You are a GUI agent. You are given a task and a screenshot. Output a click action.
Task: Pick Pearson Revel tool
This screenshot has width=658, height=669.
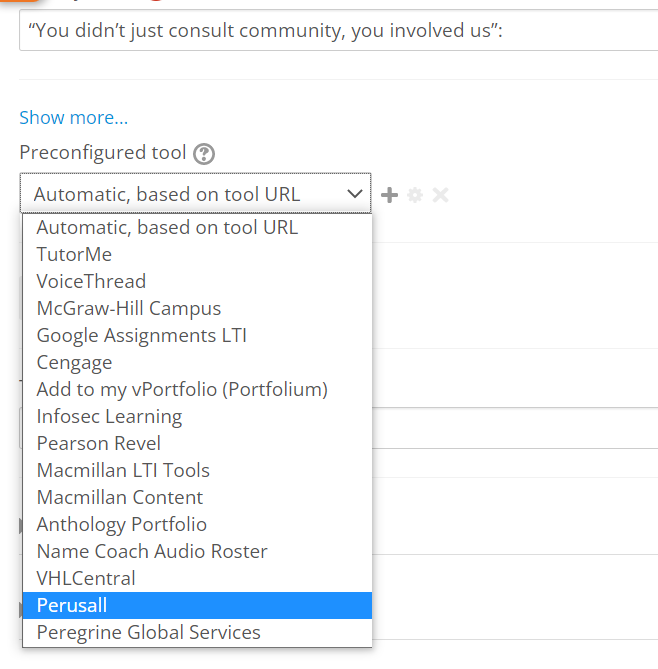pyautogui.click(x=197, y=443)
